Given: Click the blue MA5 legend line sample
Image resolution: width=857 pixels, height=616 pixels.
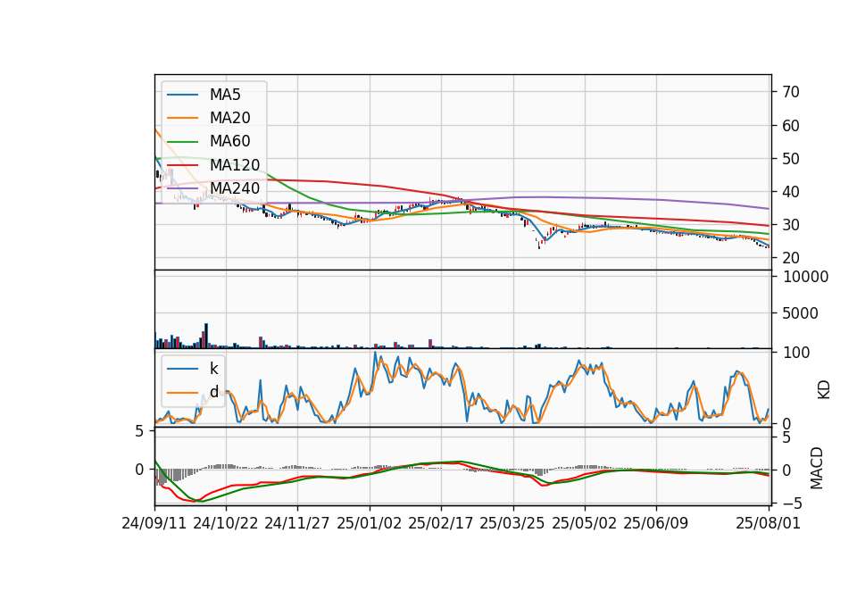Looking at the screenshot, I should (x=182, y=95).
